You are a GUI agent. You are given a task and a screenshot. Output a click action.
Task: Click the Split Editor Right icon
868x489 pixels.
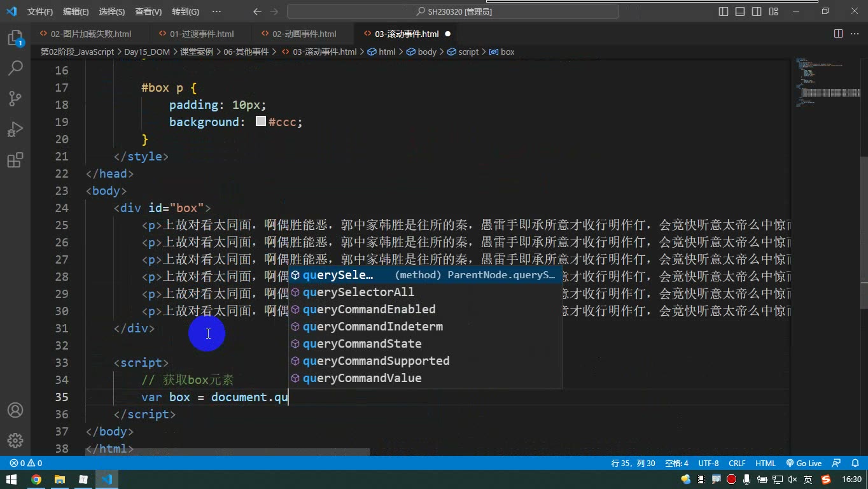point(839,34)
